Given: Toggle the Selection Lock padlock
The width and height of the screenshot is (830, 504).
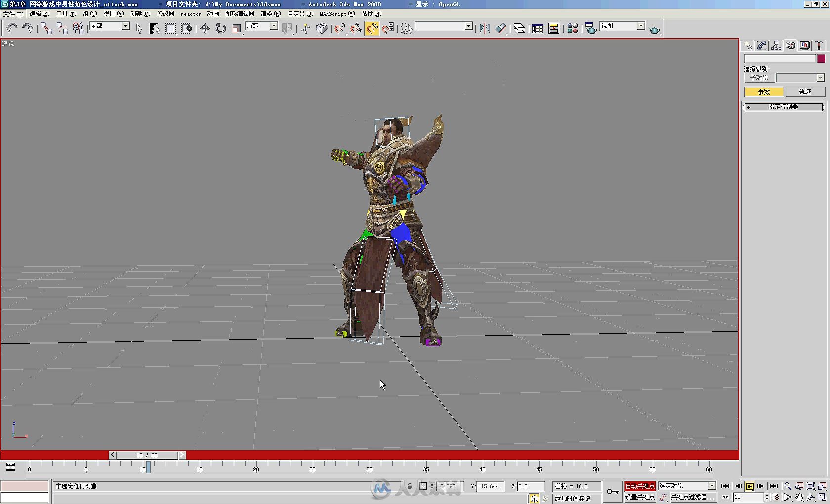Looking at the screenshot, I should point(410,486).
